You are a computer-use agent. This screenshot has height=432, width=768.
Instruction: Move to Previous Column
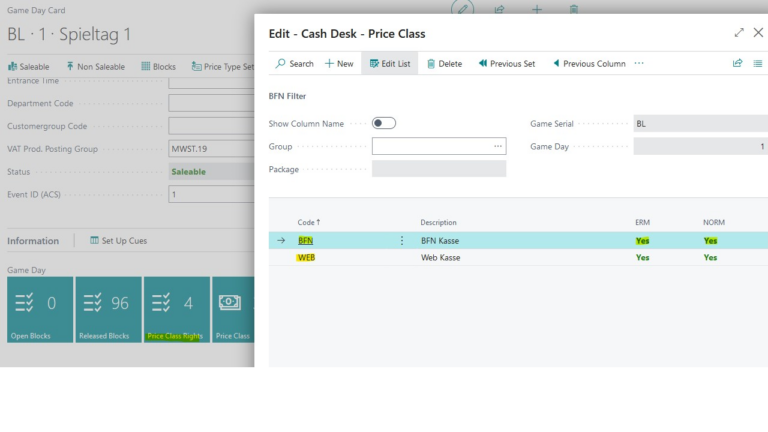pyautogui.click(x=589, y=64)
